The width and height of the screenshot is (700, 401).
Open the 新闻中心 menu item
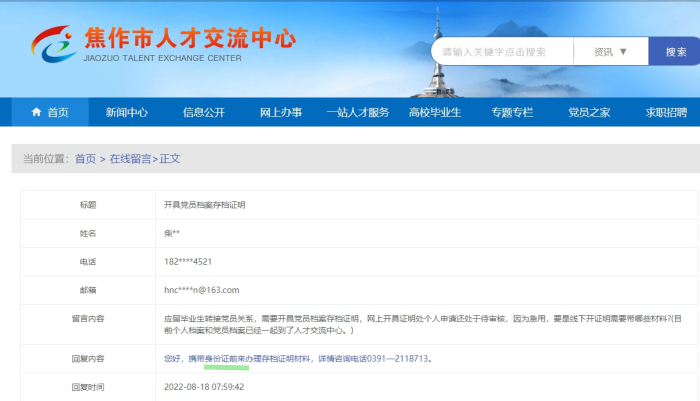pos(127,112)
